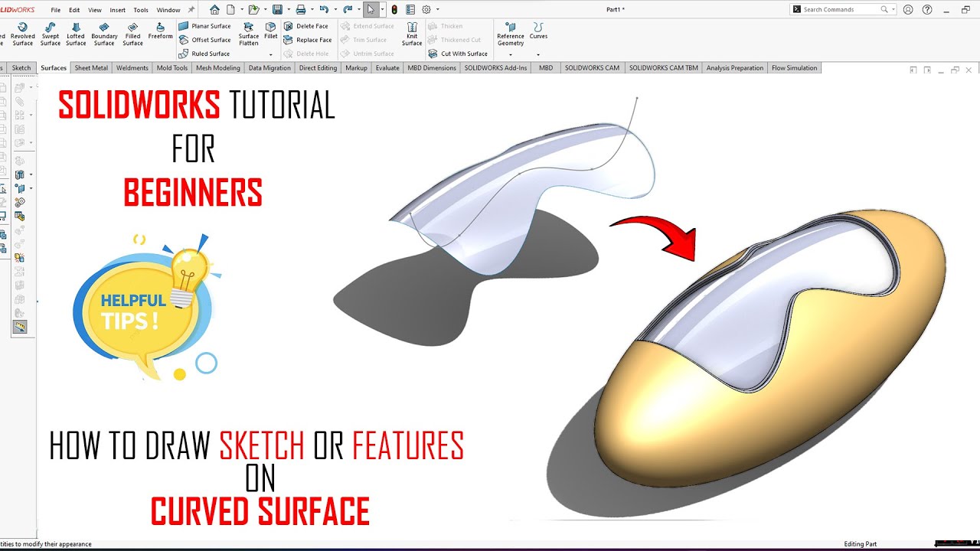Viewport: 980px width, 551px height.
Task: Undo the last action
Action: [324, 10]
